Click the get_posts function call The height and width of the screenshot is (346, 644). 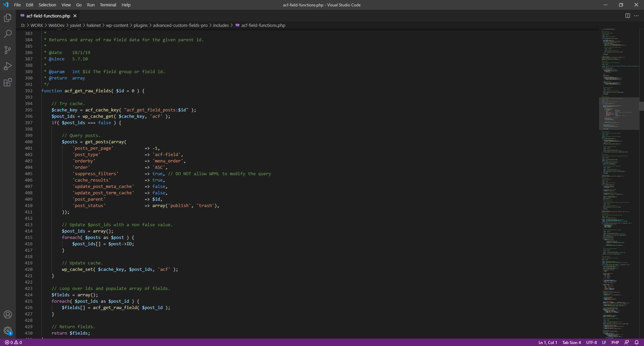tap(97, 142)
